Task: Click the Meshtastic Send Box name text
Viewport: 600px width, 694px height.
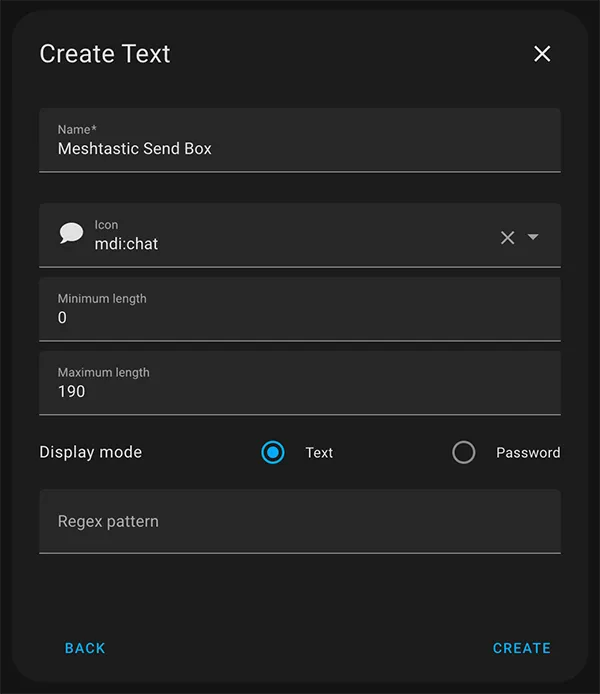Action: pos(135,149)
